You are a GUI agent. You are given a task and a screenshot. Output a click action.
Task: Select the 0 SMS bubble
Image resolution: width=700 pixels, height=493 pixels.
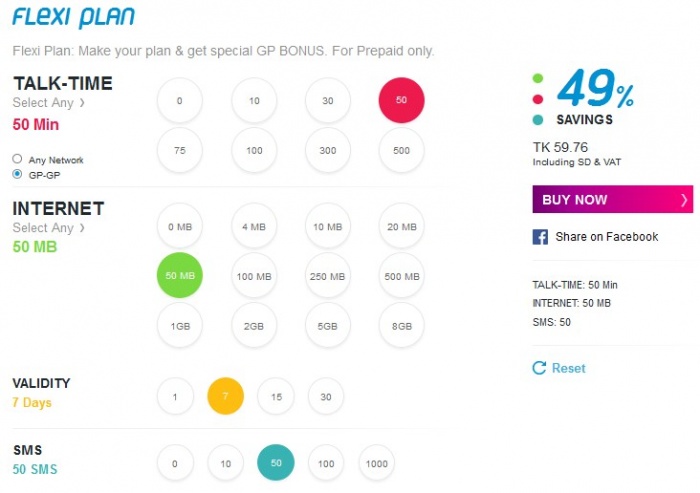175,463
